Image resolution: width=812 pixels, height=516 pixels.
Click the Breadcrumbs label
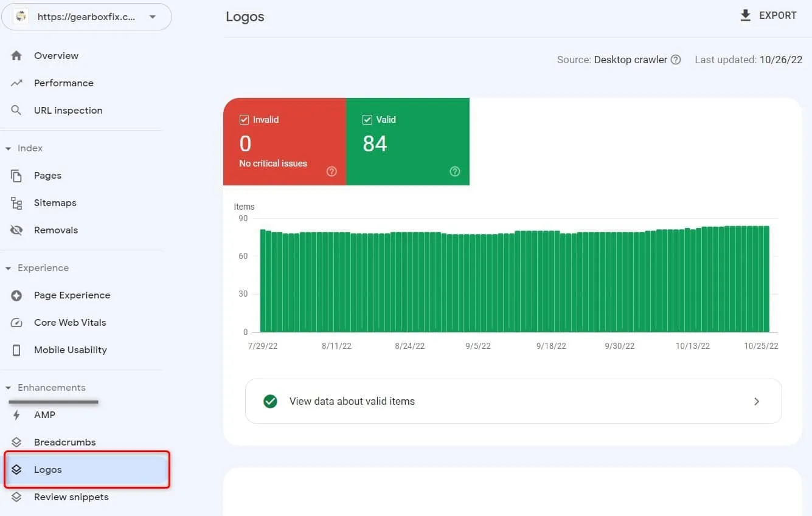coord(65,442)
